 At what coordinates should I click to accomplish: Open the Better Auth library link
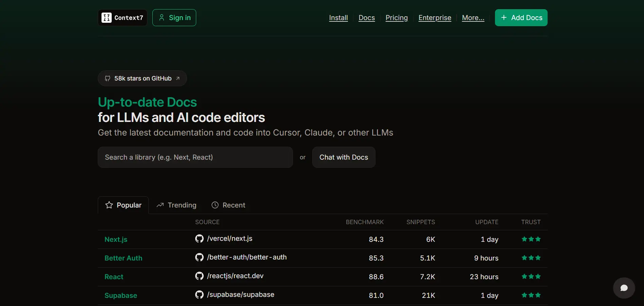click(x=123, y=258)
